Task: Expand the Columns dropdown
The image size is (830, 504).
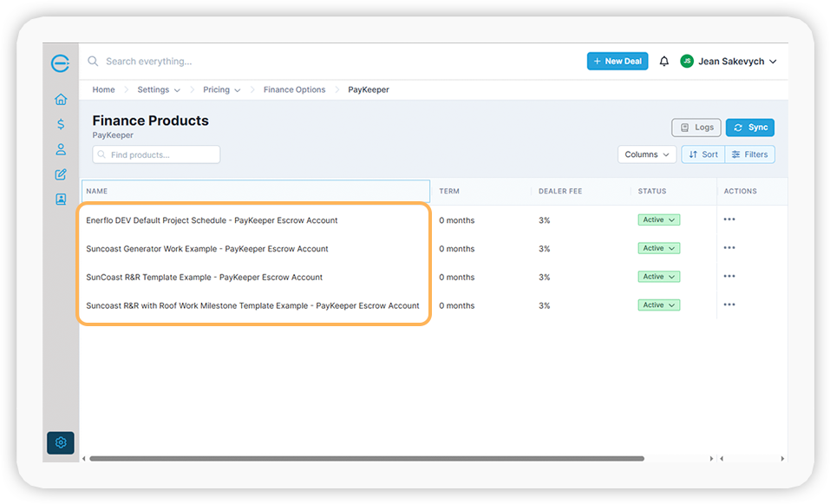Action: [646, 154]
